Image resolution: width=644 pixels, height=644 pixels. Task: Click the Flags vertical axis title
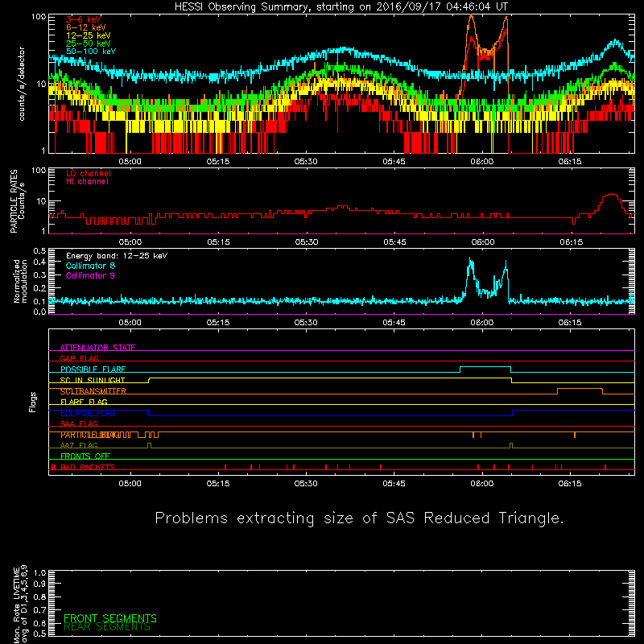click(x=32, y=402)
